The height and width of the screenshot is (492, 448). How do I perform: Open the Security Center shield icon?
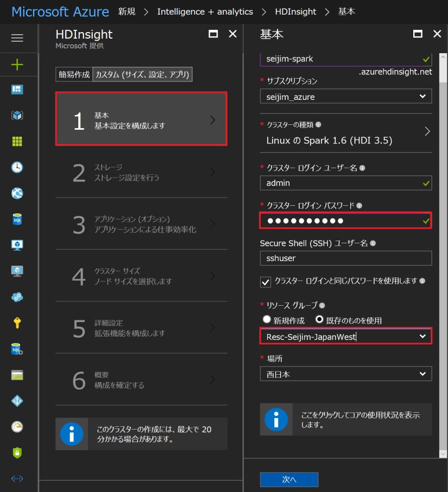pos(18,452)
